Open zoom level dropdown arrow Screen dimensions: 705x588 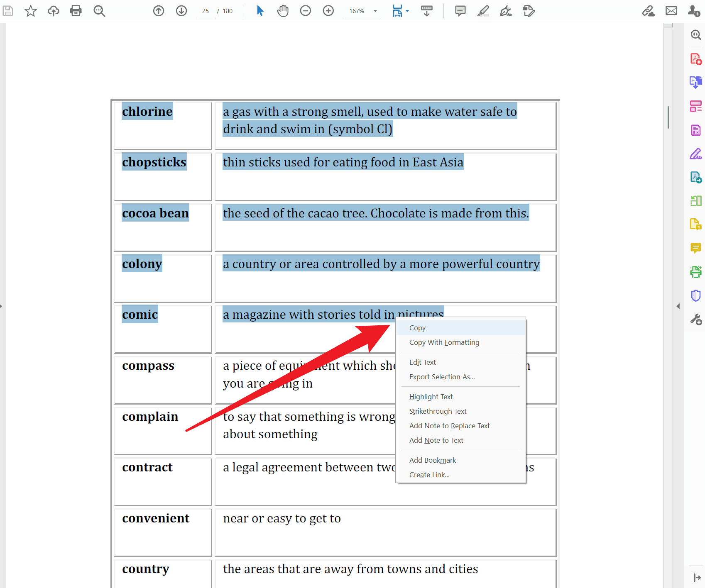[375, 11]
